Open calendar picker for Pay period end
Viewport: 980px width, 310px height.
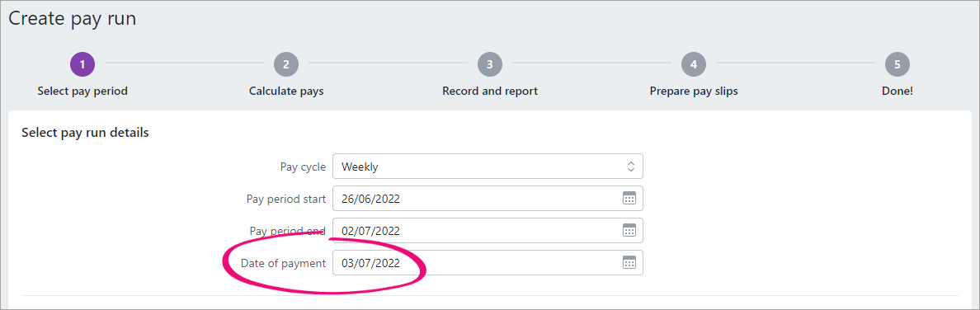click(629, 231)
